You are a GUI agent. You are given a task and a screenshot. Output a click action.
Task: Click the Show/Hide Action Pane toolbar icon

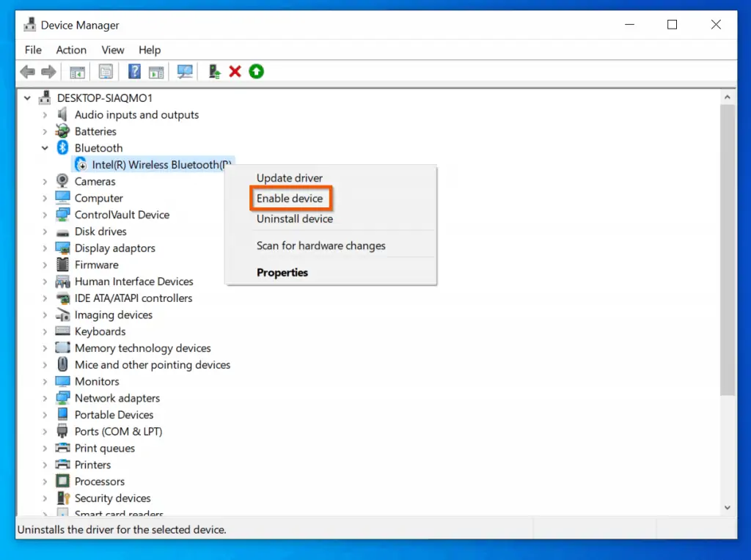tap(156, 72)
